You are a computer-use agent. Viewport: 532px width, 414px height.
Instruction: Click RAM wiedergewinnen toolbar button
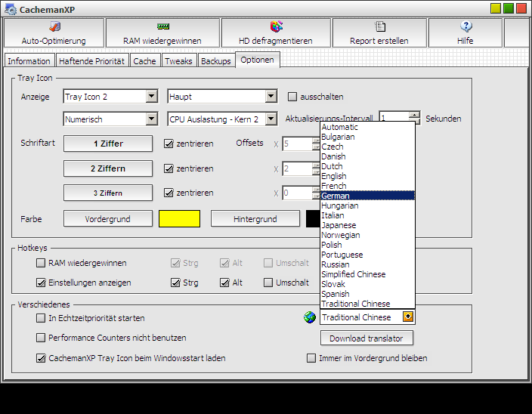coord(162,33)
